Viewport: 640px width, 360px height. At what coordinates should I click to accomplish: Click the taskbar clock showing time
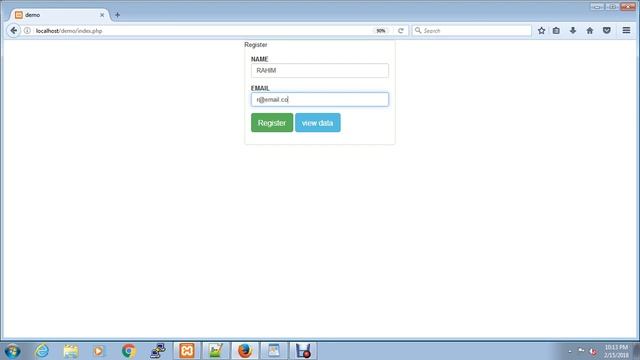[616, 351]
